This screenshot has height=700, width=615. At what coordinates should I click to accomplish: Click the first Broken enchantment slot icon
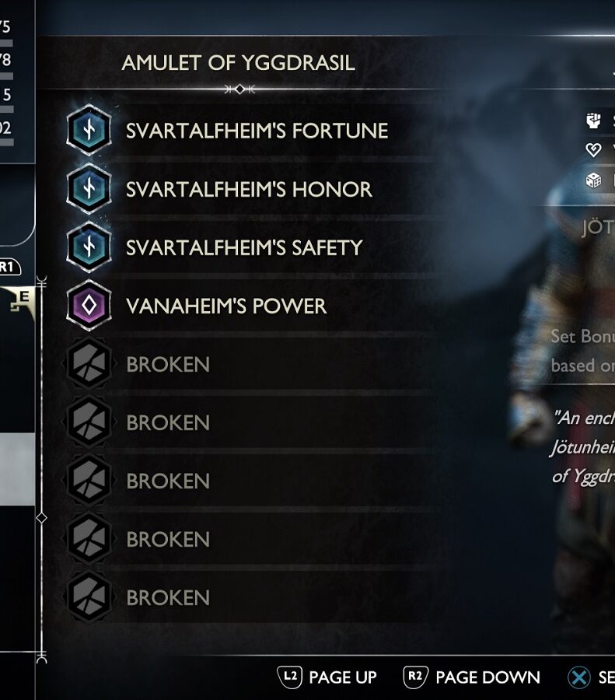pyautogui.click(x=89, y=363)
